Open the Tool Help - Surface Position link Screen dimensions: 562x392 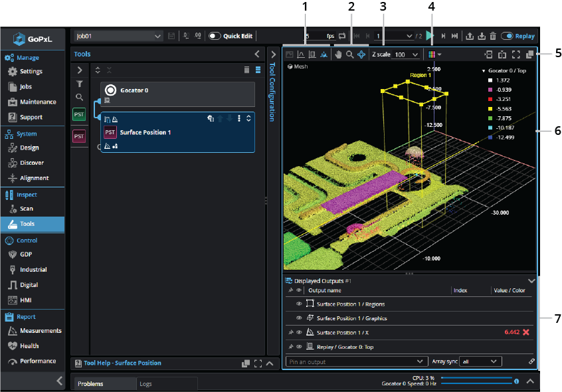pyautogui.click(x=122, y=363)
